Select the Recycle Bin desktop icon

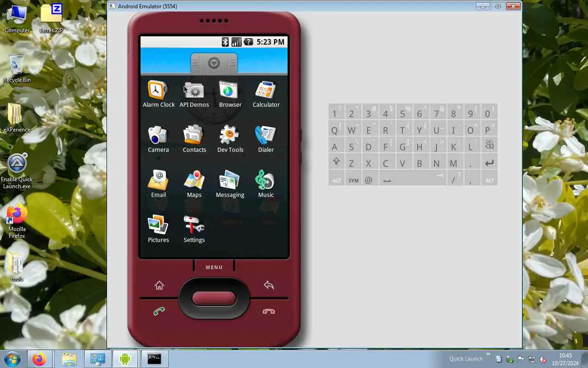tap(17, 69)
